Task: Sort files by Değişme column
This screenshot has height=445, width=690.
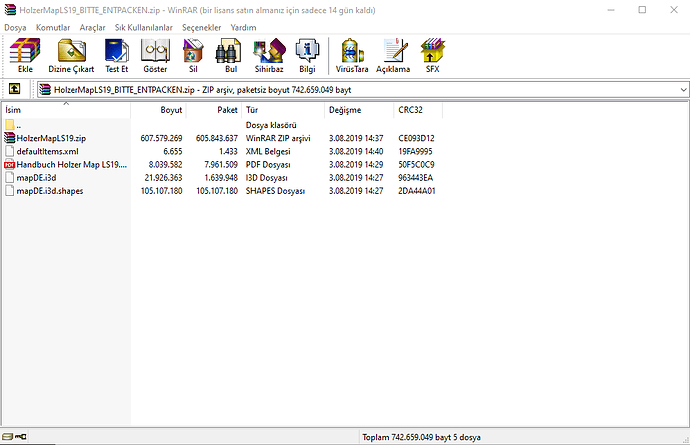Action: 359,110
